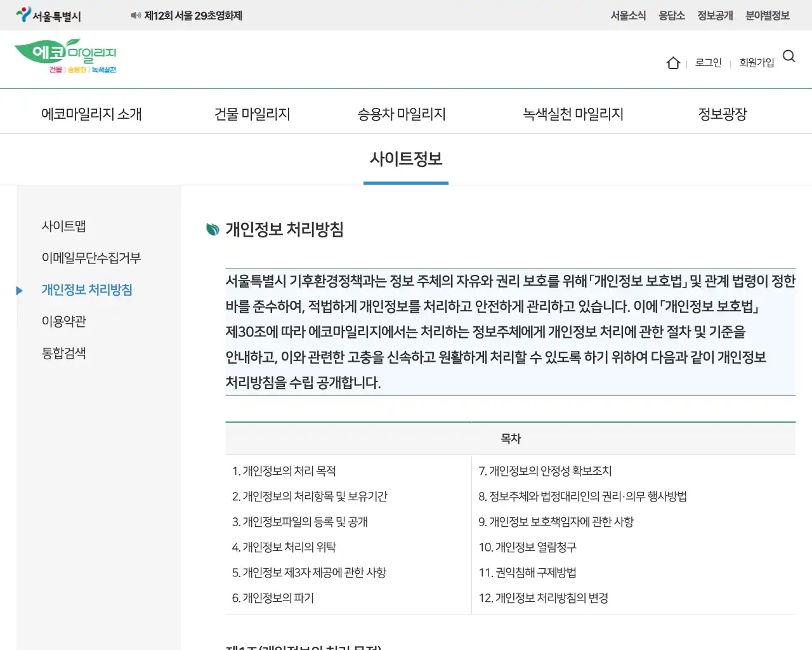Jump to 9. 개인정보 보호책임자에 관한 사항

(x=556, y=522)
